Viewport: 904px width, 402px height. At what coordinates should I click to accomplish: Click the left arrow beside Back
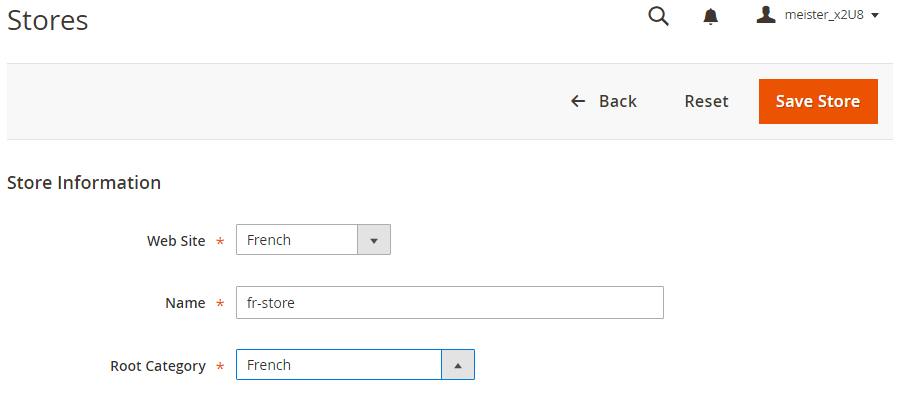coord(578,101)
